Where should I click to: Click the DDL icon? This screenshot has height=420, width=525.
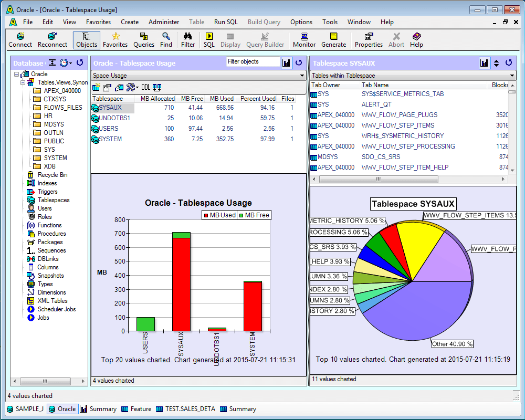click(x=145, y=88)
